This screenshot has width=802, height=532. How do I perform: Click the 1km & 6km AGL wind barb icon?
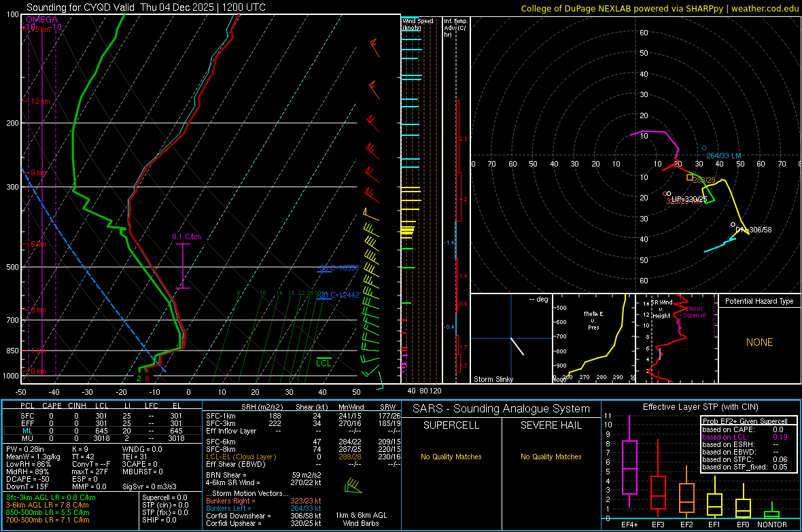coord(353,485)
